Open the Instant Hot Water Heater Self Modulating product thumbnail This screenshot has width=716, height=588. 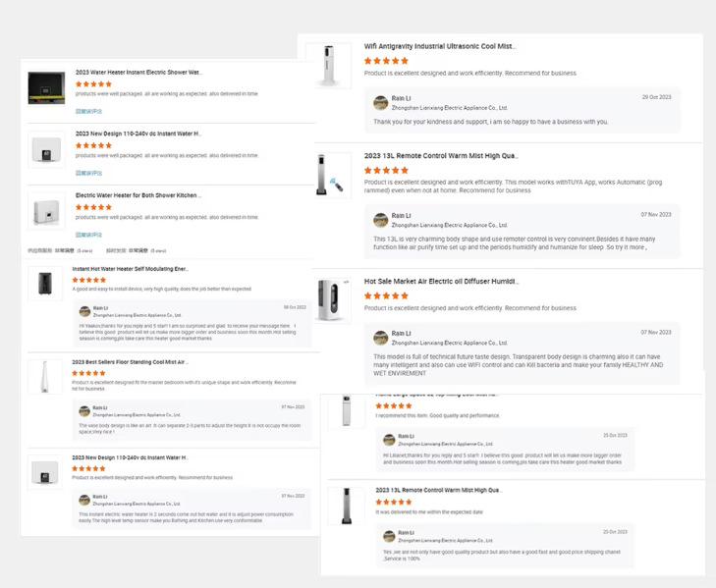(44, 284)
